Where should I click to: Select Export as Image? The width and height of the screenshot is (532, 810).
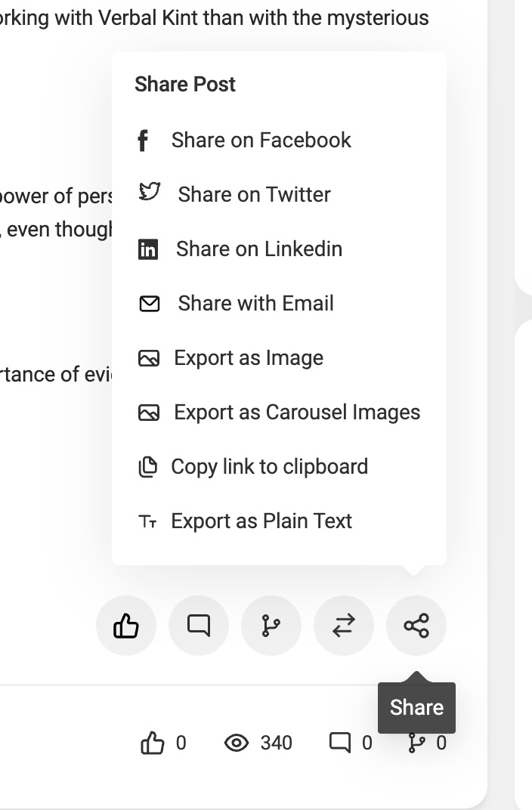tap(248, 357)
